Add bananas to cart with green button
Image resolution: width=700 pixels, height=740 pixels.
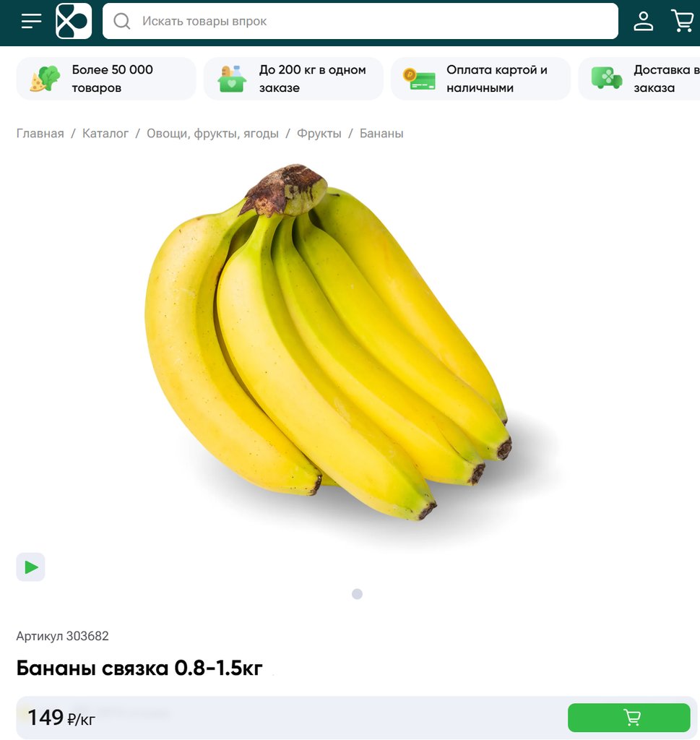point(628,718)
